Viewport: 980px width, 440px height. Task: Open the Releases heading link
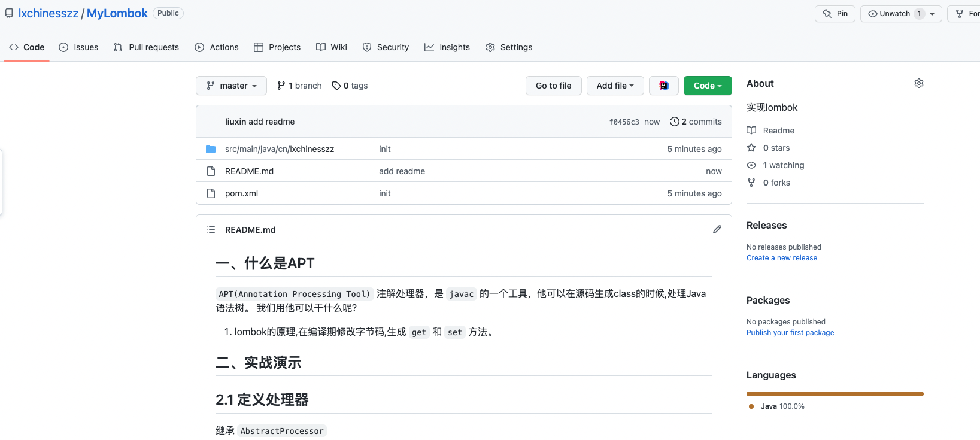click(x=766, y=226)
